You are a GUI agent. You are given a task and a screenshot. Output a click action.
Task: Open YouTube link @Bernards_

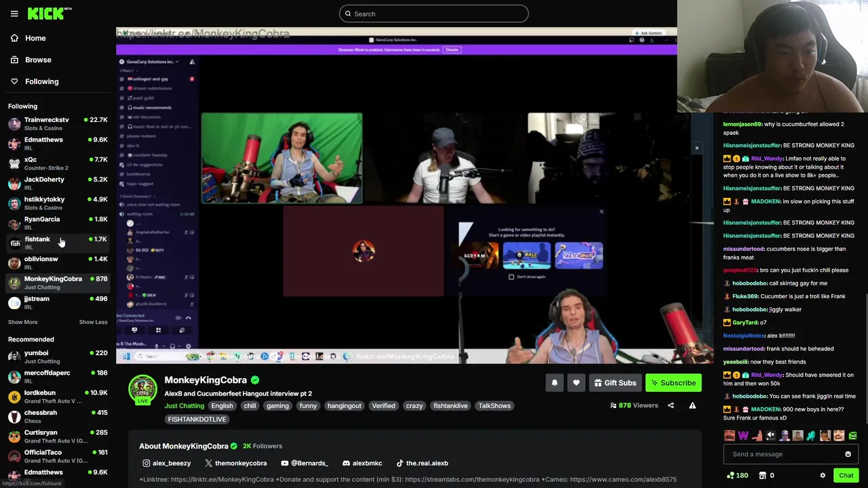pyautogui.click(x=304, y=463)
